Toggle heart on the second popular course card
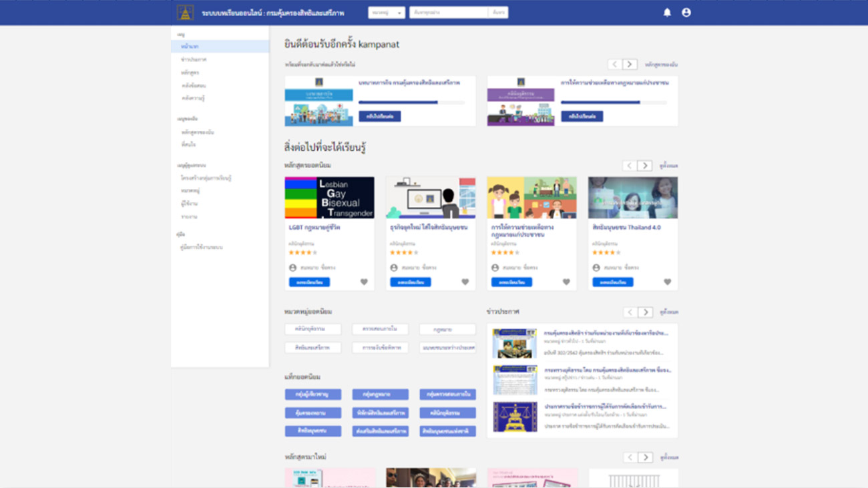868x488 pixels. point(465,282)
